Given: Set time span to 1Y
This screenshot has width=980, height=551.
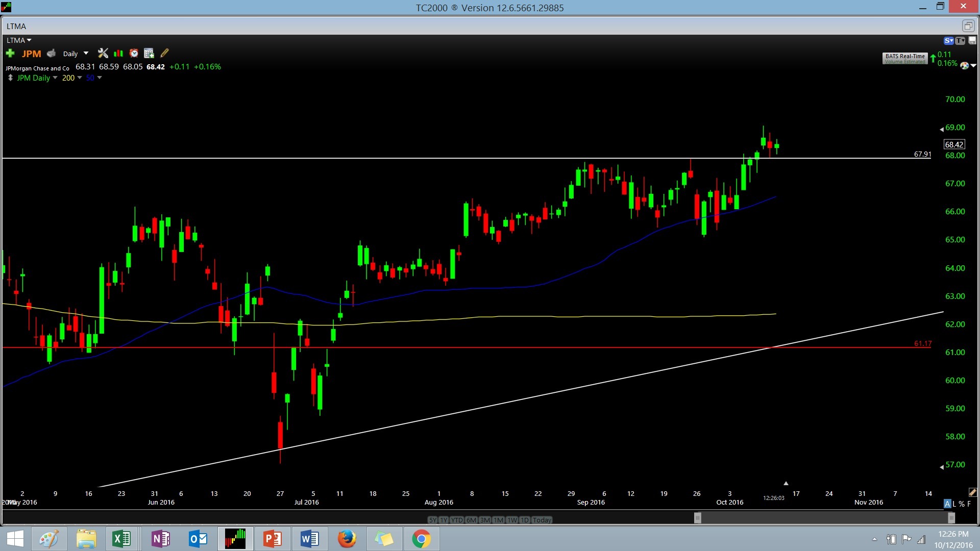Looking at the screenshot, I should coord(444,520).
